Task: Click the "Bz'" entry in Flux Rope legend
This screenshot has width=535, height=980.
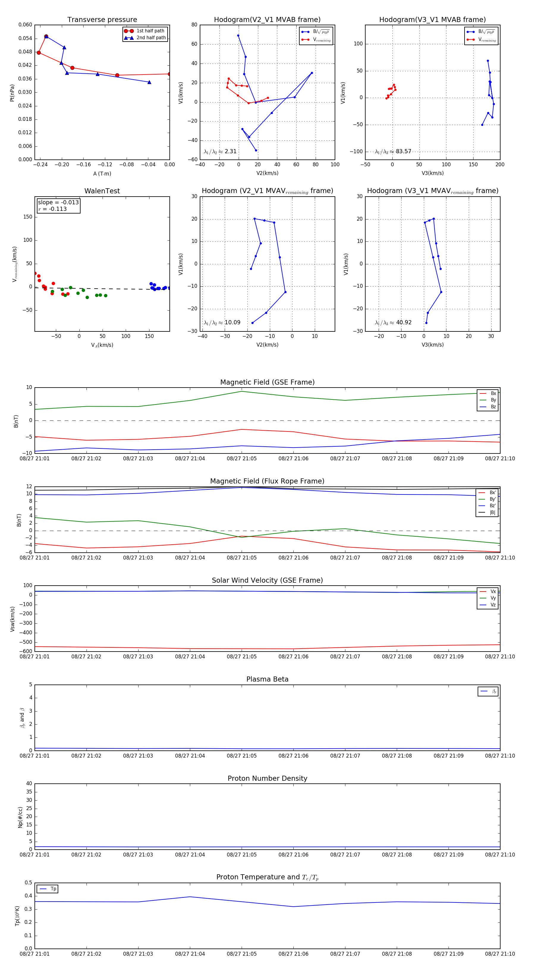Action: [x=487, y=506]
